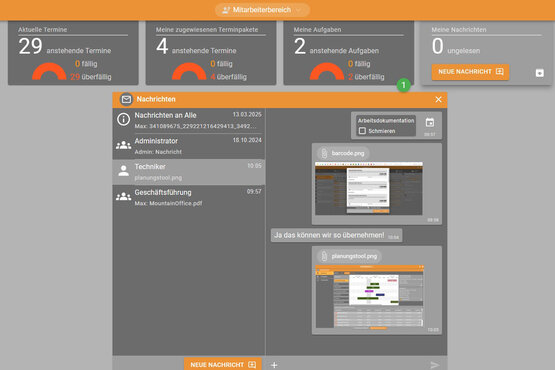Viewport: 555px width, 370px height.
Task: Click the info icon beside Nachrichten an Alle
Action: pyautogui.click(x=123, y=119)
